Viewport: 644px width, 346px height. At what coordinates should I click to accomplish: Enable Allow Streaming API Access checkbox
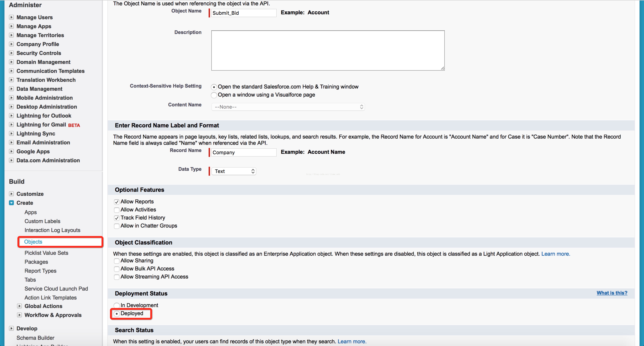coord(117,277)
